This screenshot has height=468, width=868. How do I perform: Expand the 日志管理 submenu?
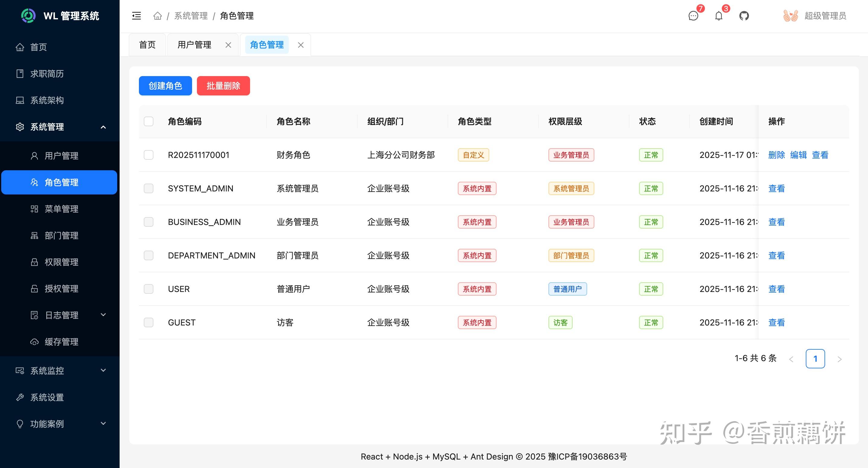pyautogui.click(x=104, y=315)
